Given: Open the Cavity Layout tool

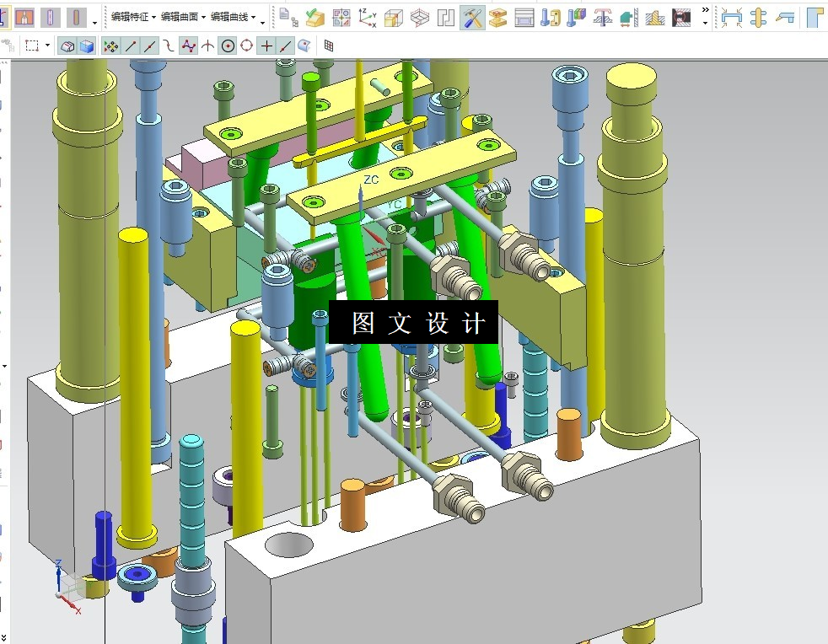Looking at the screenshot, I should (420, 18).
